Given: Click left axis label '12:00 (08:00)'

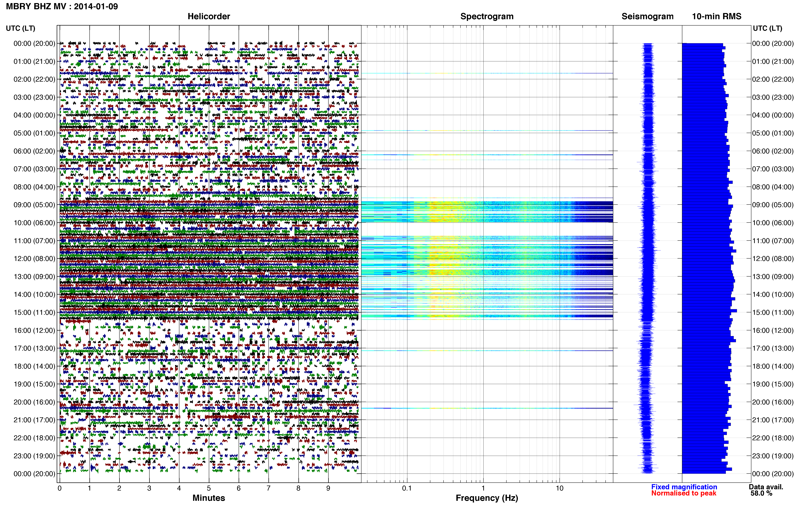Looking at the screenshot, I should (x=34, y=259).
